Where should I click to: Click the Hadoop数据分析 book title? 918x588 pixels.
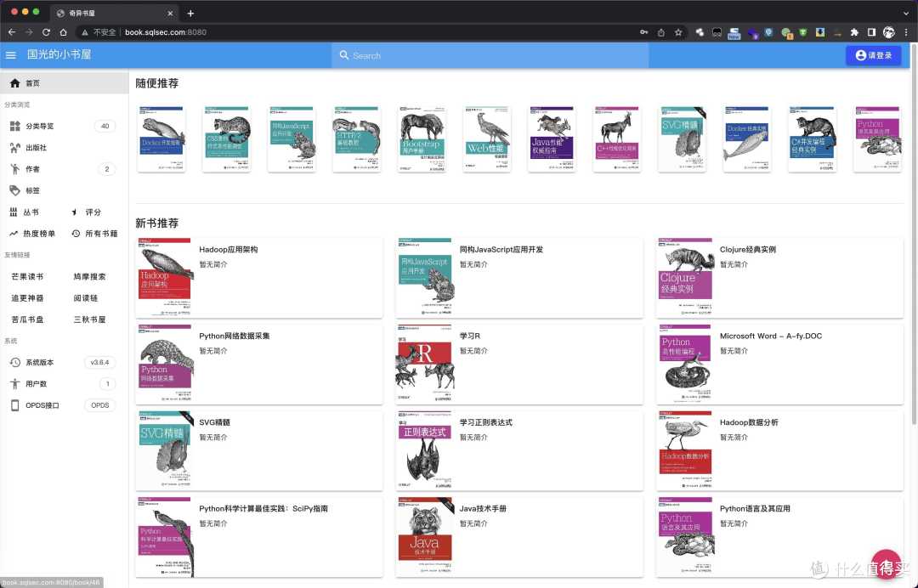749,421
